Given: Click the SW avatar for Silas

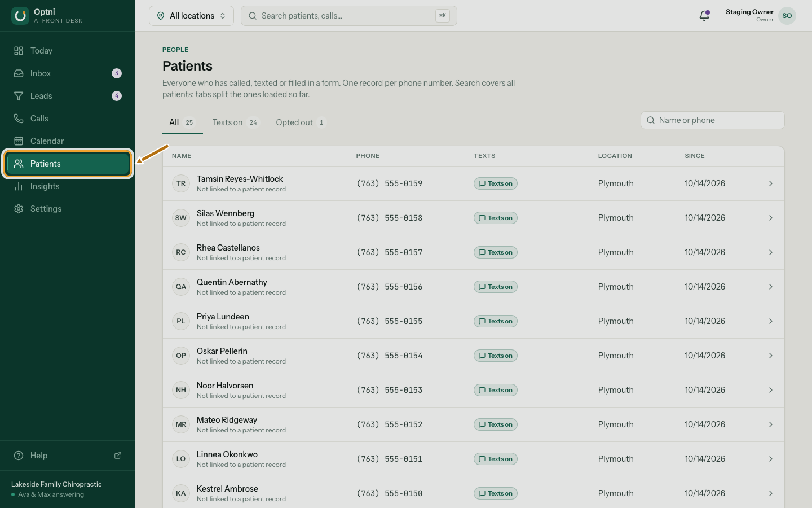Looking at the screenshot, I should (x=181, y=218).
